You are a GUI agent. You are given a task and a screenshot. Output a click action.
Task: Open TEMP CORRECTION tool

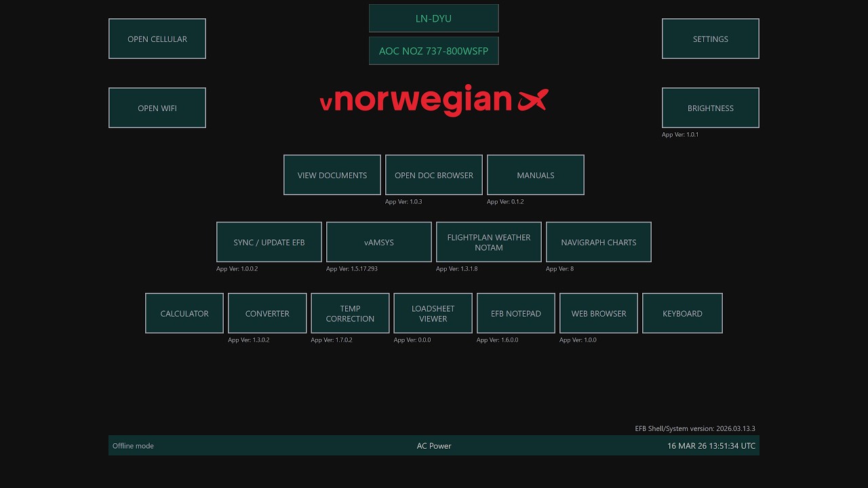tap(350, 313)
